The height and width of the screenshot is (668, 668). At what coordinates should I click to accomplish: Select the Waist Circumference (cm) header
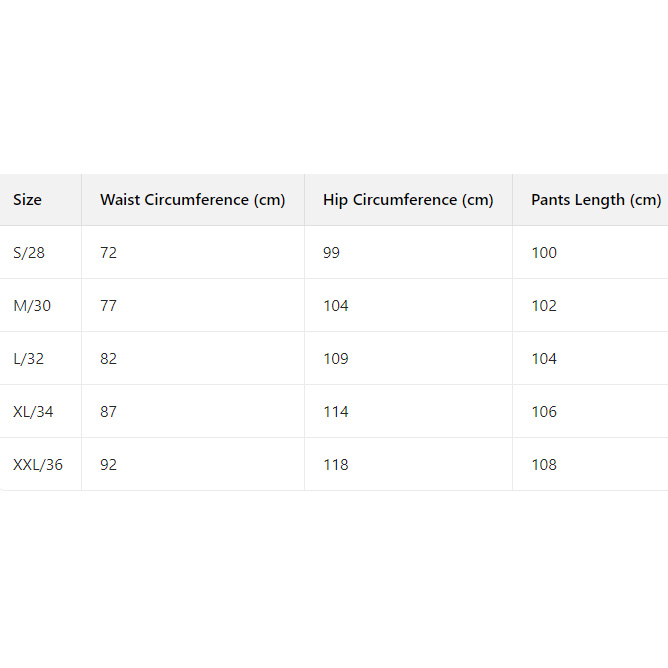tap(193, 200)
